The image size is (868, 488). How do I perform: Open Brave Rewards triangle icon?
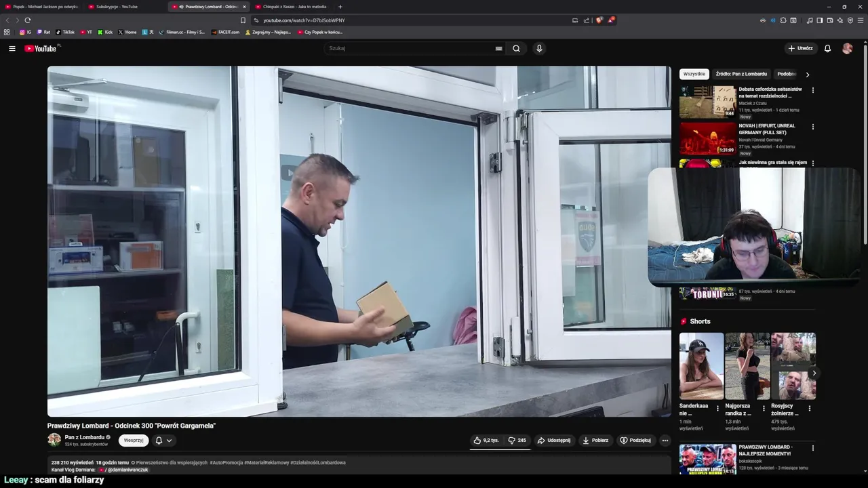coord(610,20)
